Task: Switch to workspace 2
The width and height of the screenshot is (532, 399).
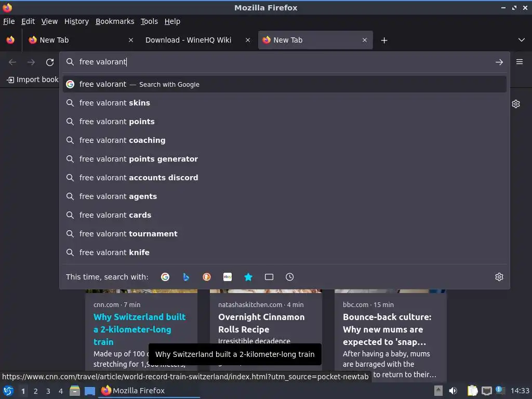Action: coord(36,391)
